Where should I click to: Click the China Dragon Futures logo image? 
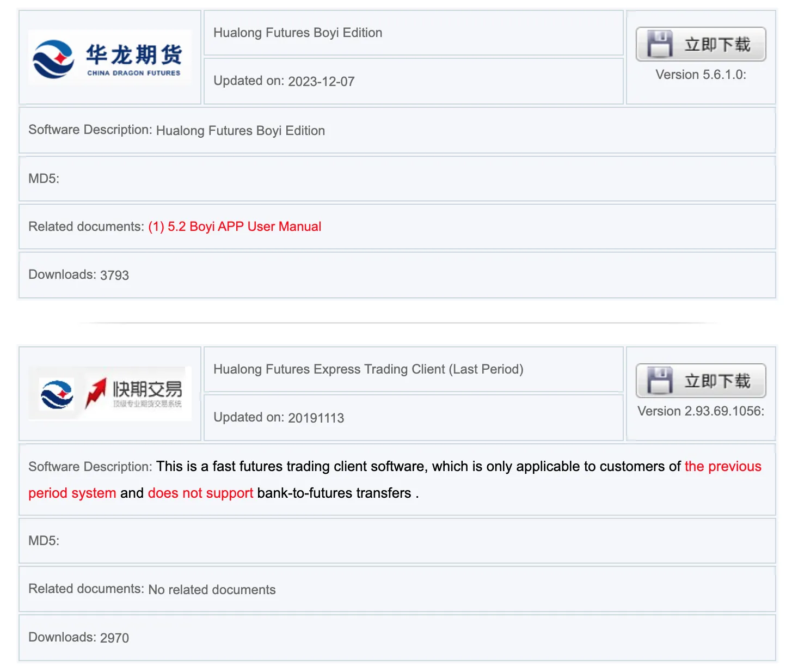110,57
